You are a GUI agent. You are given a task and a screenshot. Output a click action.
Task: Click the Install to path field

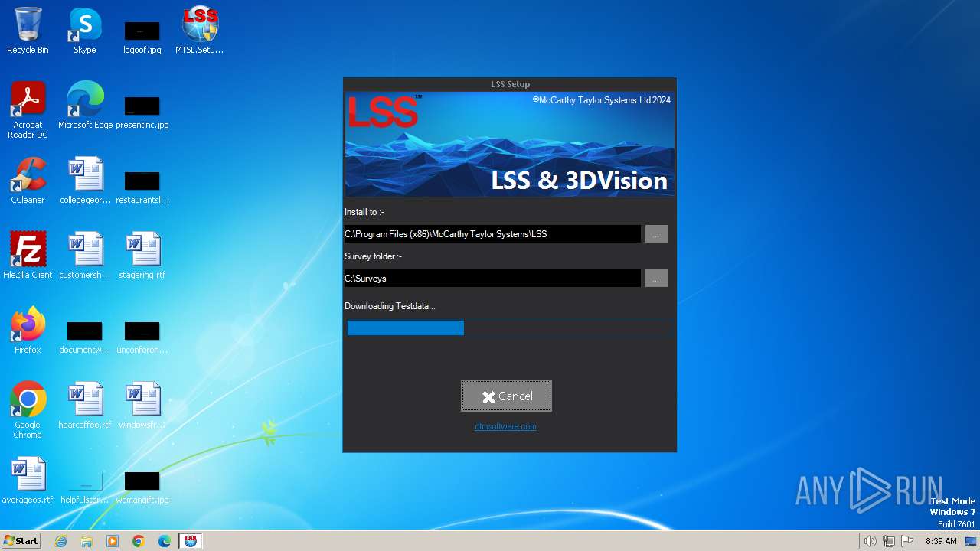(492, 234)
